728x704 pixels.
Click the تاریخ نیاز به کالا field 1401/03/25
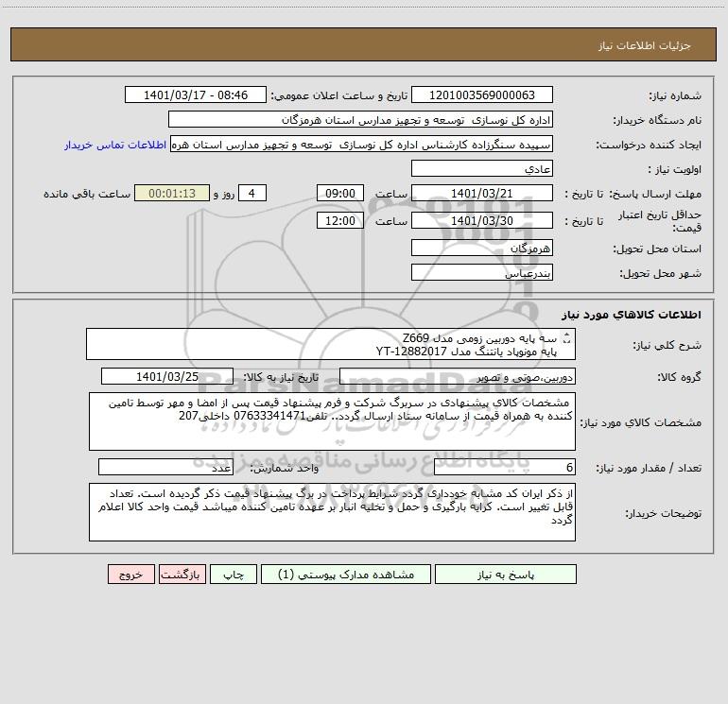pos(167,376)
